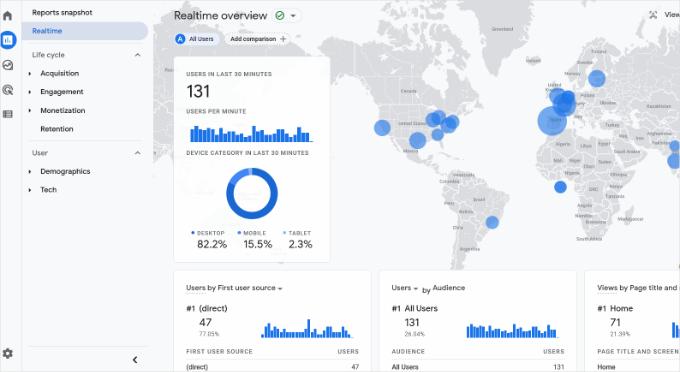Image resolution: width=680 pixels, height=372 pixels.
Task: Click the Spain bubble on the map
Action: [552, 121]
